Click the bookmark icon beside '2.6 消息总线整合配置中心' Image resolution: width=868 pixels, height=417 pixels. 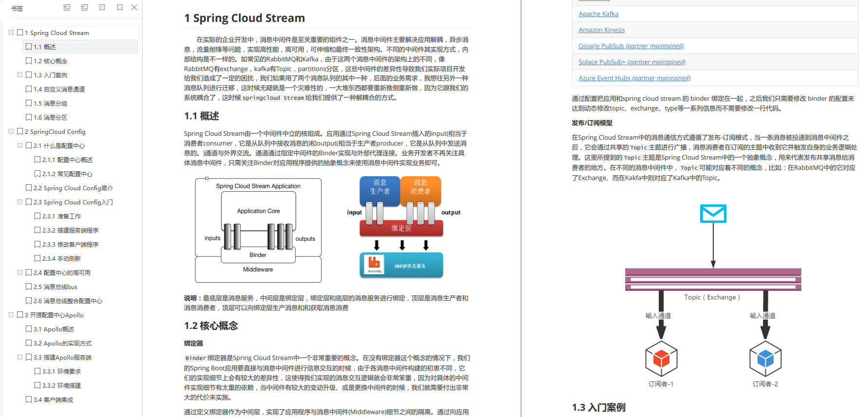click(x=29, y=301)
